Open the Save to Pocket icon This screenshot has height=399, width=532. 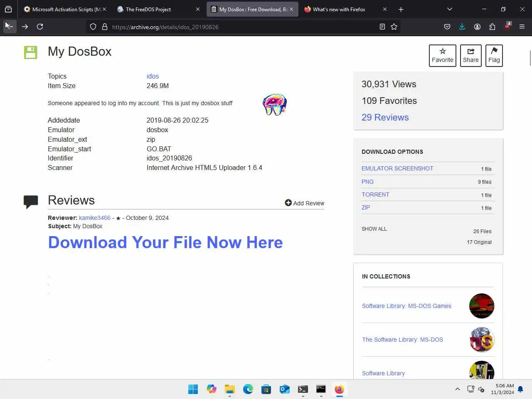pyautogui.click(x=447, y=27)
